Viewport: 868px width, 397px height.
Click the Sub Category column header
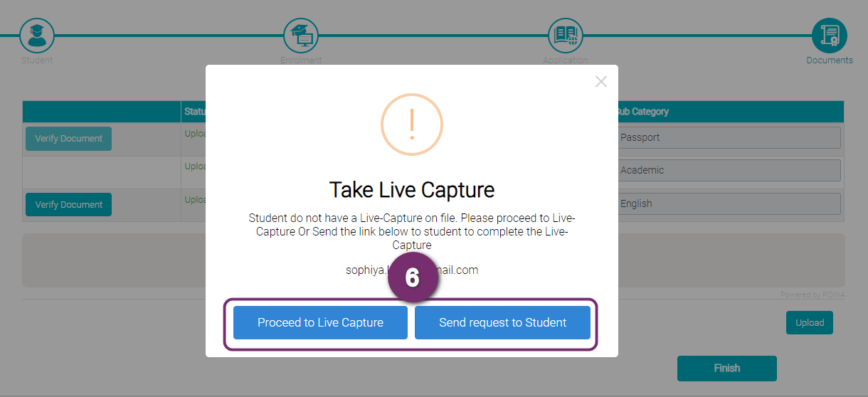pos(642,112)
